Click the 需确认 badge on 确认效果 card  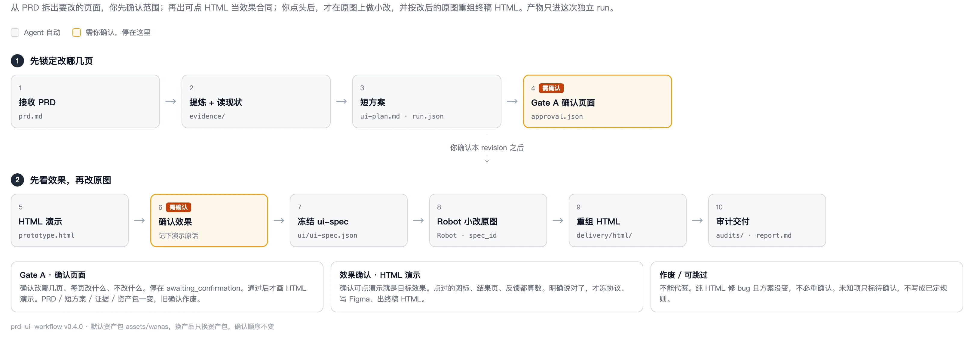tap(179, 208)
